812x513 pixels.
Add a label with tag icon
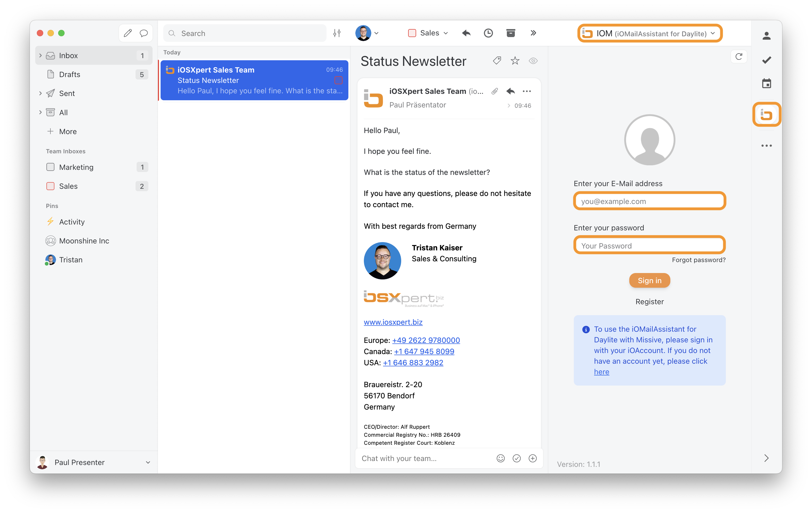(x=497, y=61)
